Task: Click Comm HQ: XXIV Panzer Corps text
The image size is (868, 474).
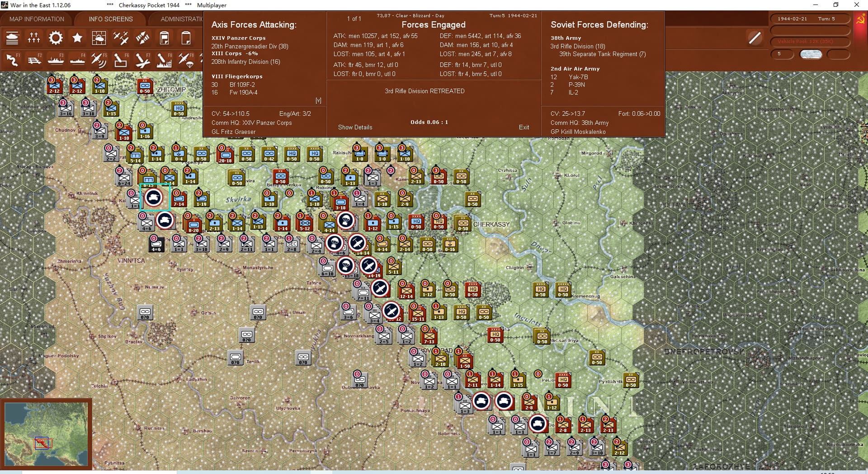Action: [x=251, y=123]
